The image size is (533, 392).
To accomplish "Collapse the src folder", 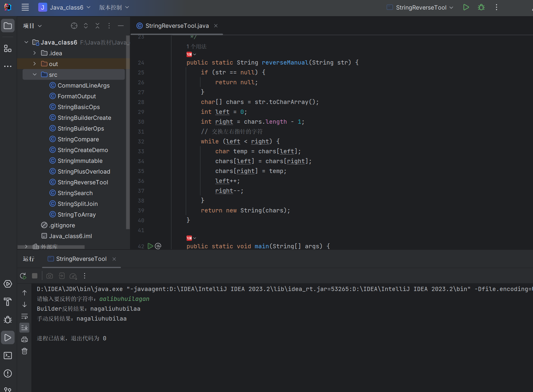I will [35, 75].
